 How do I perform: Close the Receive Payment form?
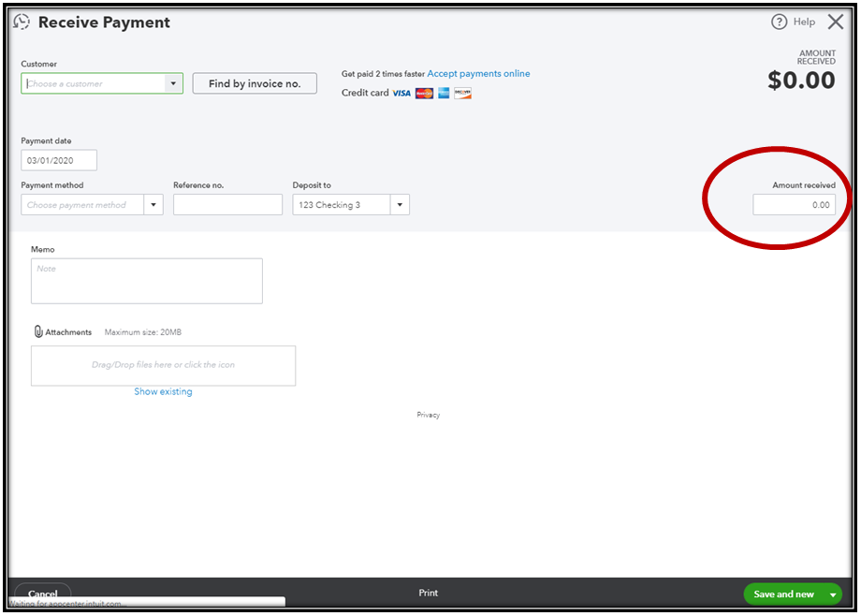836,22
